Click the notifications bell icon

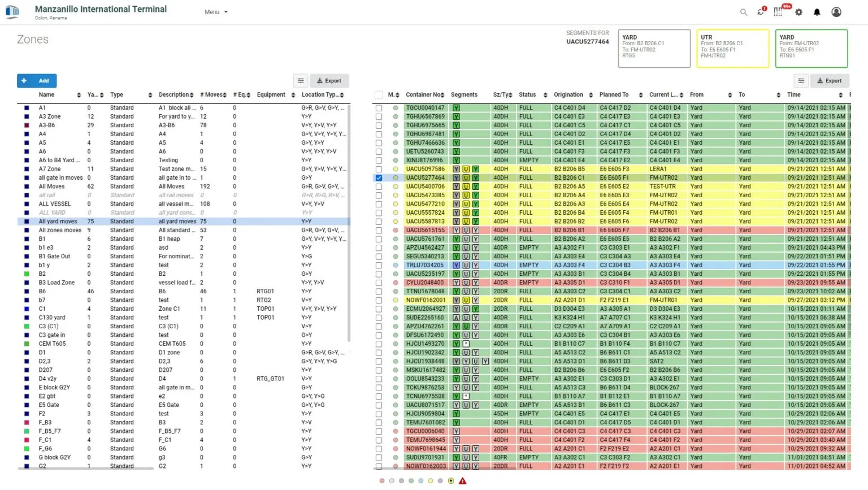click(x=817, y=12)
